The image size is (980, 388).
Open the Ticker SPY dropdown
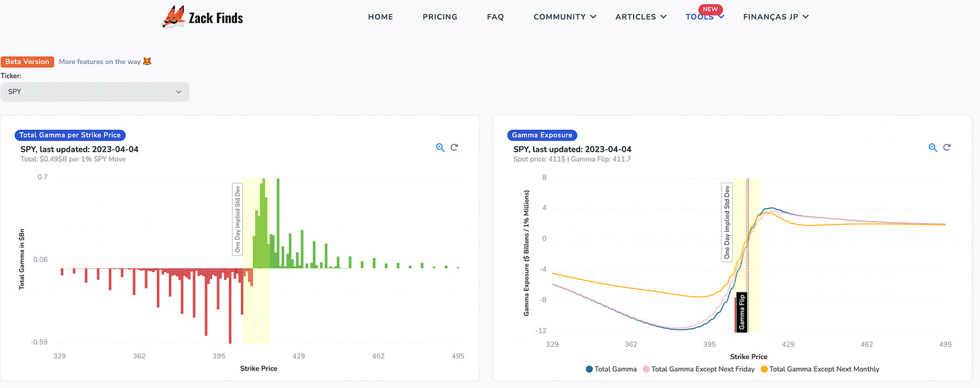[95, 92]
